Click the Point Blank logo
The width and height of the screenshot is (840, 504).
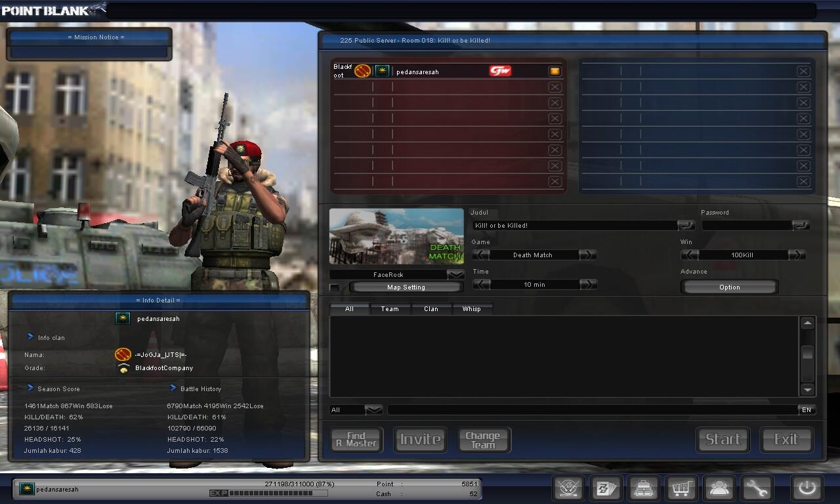[x=53, y=9]
